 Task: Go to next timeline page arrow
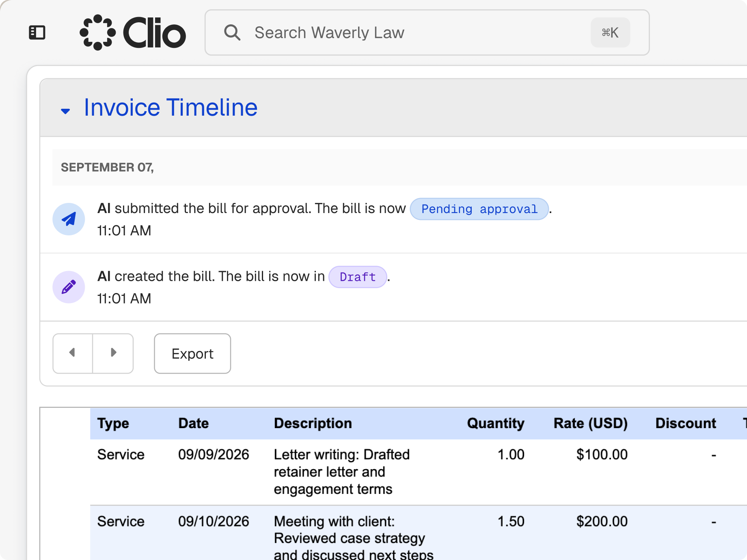113,353
